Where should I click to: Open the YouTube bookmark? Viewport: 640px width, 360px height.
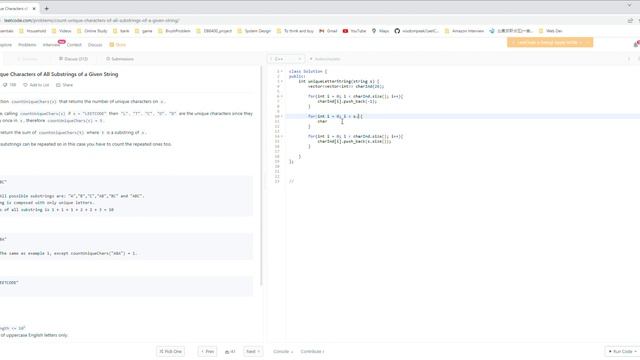pos(354,31)
